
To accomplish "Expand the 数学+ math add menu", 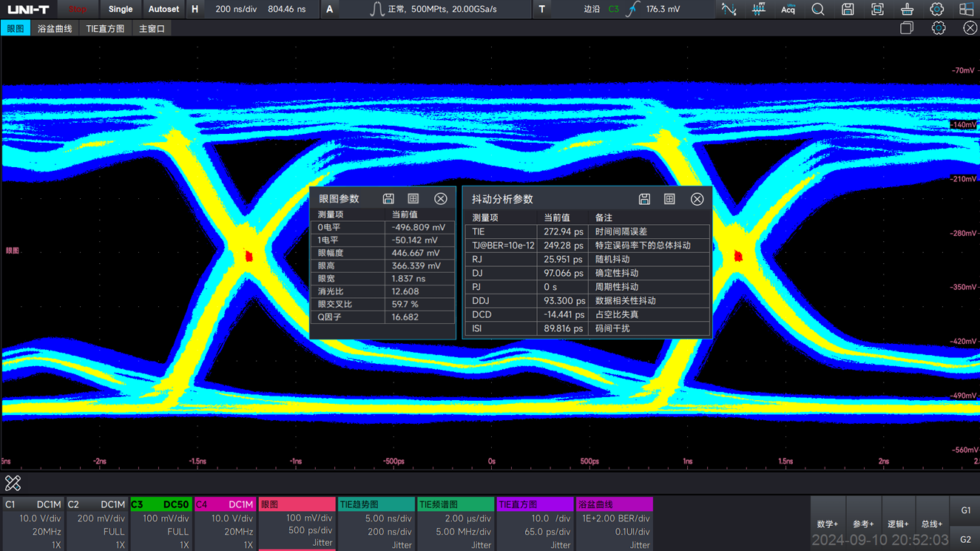I will (827, 524).
